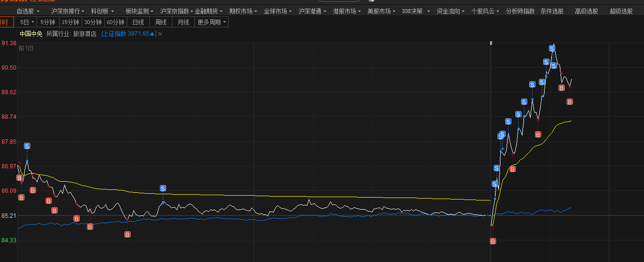Open 条件选股 screener
Image resolution: width=644 pixels, height=262 pixels.
tap(552, 11)
